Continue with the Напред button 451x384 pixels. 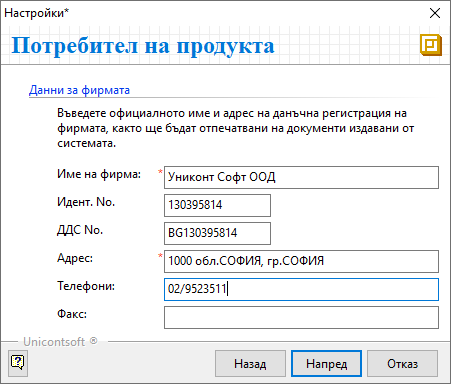tap(326, 364)
